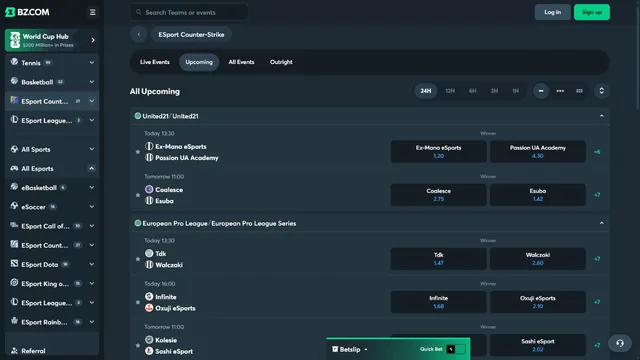Select the 3H time filter
Screen dimensions: 640x360
point(494,91)
